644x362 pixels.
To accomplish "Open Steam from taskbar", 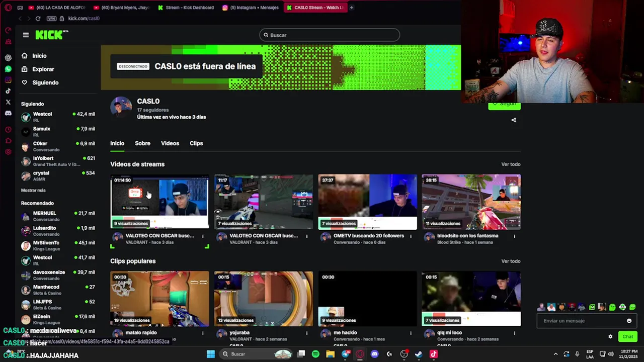I will click(418, 354).
